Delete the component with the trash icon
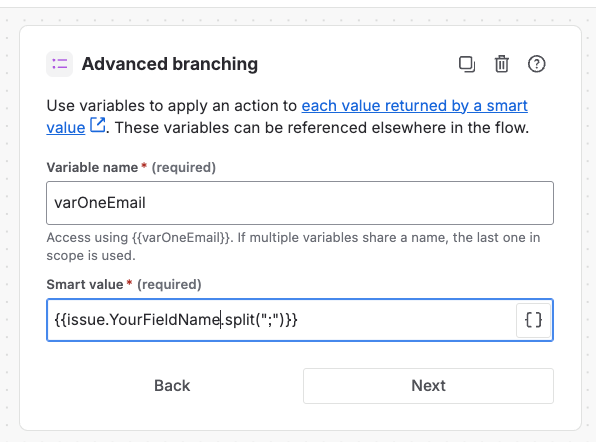Screen dimensions: 596x442 (x=501, y=64)
